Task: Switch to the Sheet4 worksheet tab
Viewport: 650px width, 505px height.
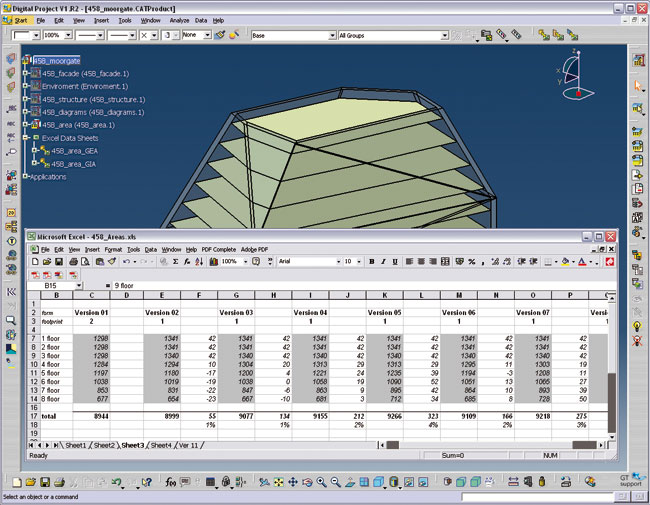Action: (162, 444)
